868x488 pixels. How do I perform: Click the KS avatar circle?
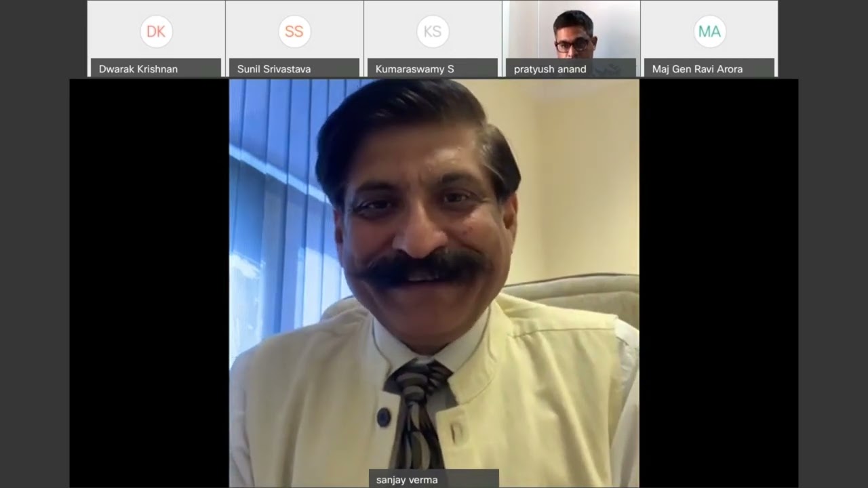[x=433, y=32]
